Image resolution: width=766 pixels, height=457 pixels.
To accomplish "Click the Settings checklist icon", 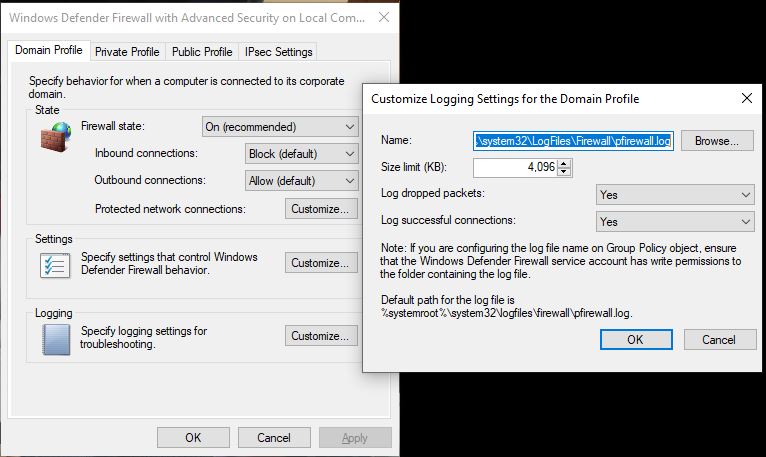I will click(55, 266).
